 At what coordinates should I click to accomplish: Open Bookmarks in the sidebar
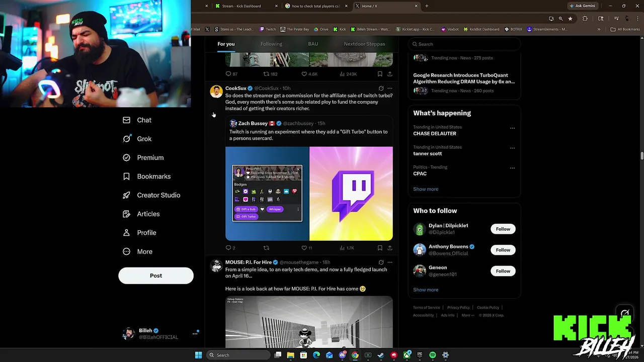[147, 176]
